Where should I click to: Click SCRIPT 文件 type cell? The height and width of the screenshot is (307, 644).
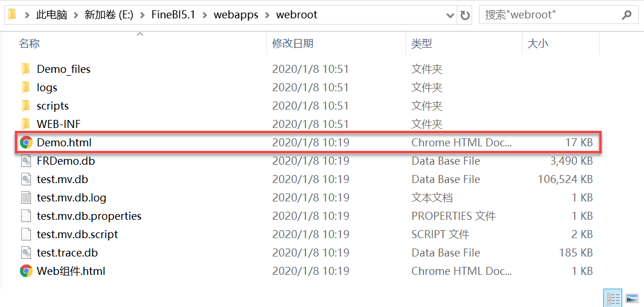point(440,235)
